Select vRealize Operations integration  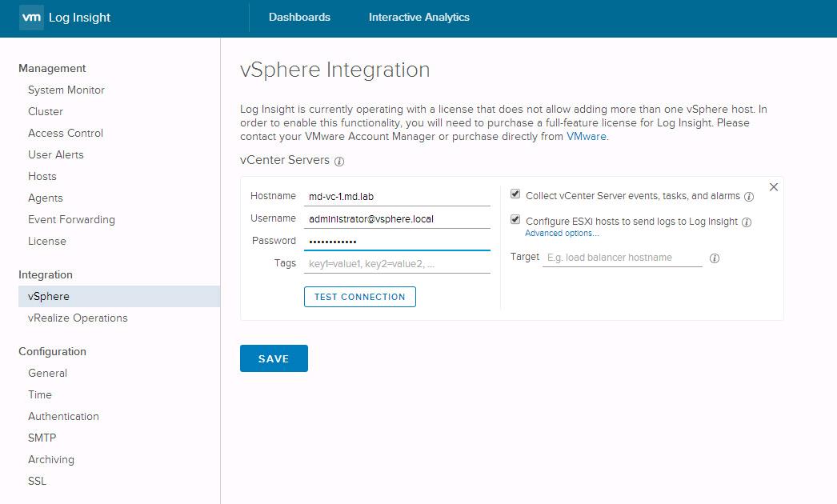click(x=78, y=318)
